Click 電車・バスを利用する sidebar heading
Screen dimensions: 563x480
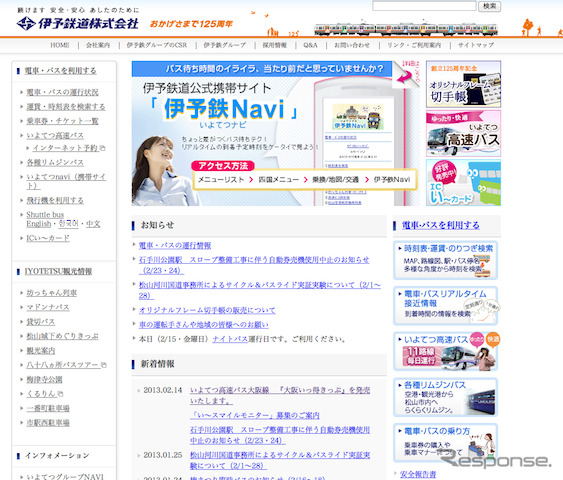click(60, 71)
